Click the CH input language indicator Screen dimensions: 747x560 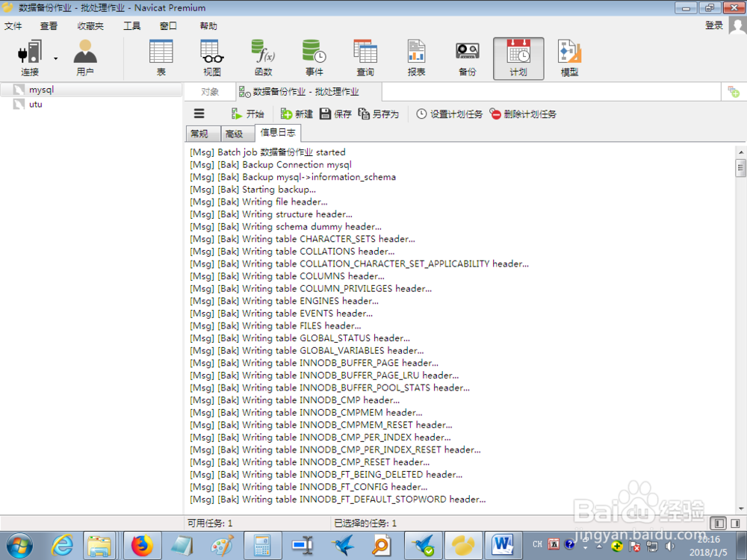tap(537, 544)
